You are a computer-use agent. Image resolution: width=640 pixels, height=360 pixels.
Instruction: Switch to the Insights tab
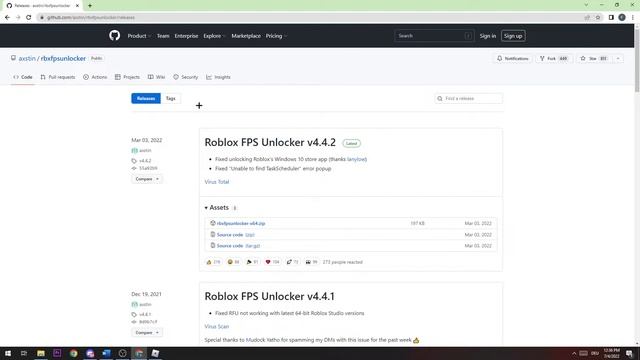(218, 77)
